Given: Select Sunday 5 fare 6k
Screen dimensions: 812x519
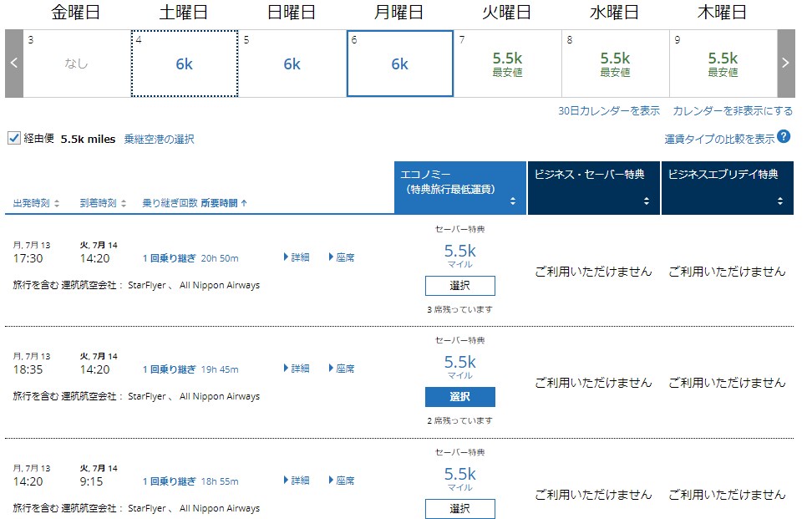Looking at the screenshot, I should tap(292, 64).
